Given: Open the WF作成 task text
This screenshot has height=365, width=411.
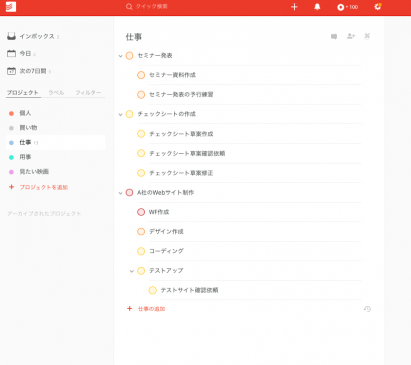Looking at the screenshot, I should 159,212.
